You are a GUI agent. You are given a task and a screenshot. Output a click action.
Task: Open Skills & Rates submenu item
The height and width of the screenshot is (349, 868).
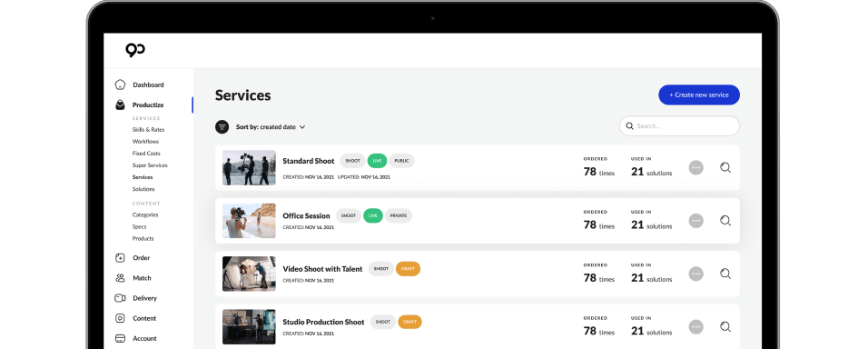pyautogui.click(x=148, y=130)
